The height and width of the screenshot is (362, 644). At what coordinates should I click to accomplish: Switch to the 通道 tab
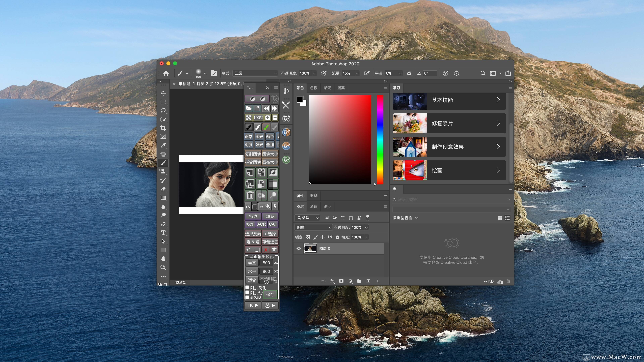[313, 206]
